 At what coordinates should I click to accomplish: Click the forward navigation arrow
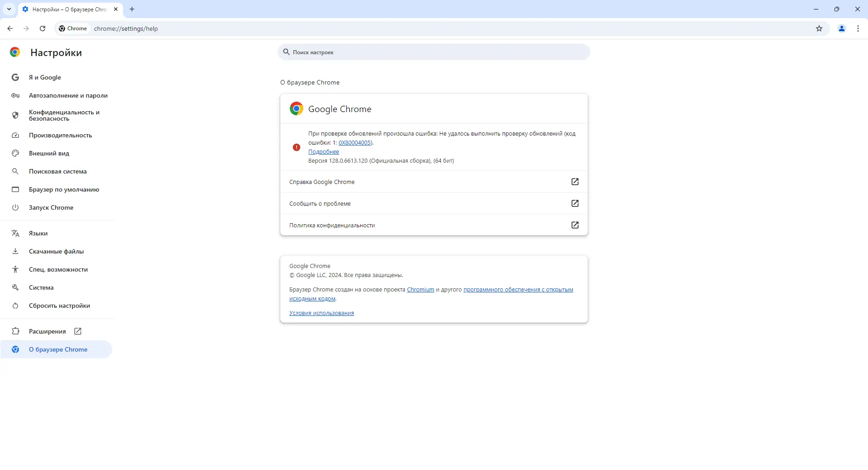click(26, 28)
